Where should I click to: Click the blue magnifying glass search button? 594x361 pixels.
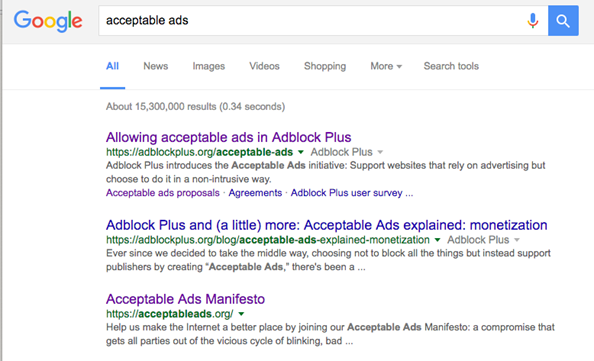click(x=563, y=20)
